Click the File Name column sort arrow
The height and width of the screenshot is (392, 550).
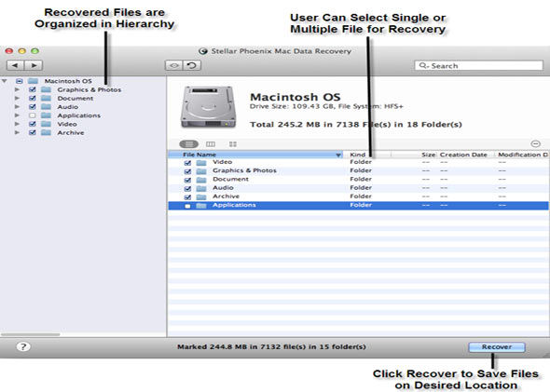click(338, 155)
